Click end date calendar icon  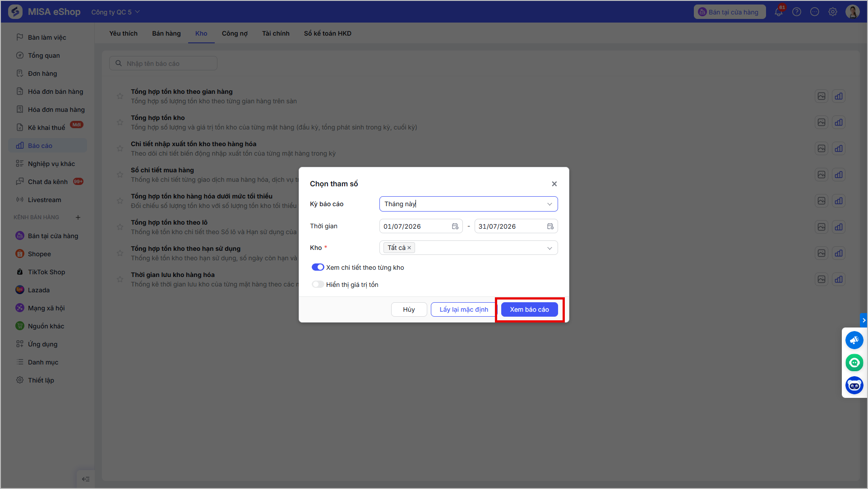click(x=550, y=226)
